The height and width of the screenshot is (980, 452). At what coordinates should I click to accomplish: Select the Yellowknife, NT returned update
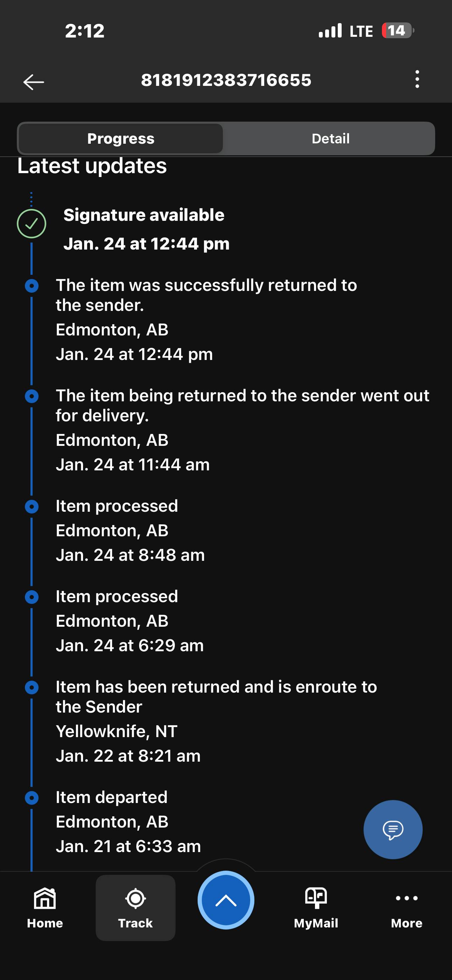click(216, 721)
